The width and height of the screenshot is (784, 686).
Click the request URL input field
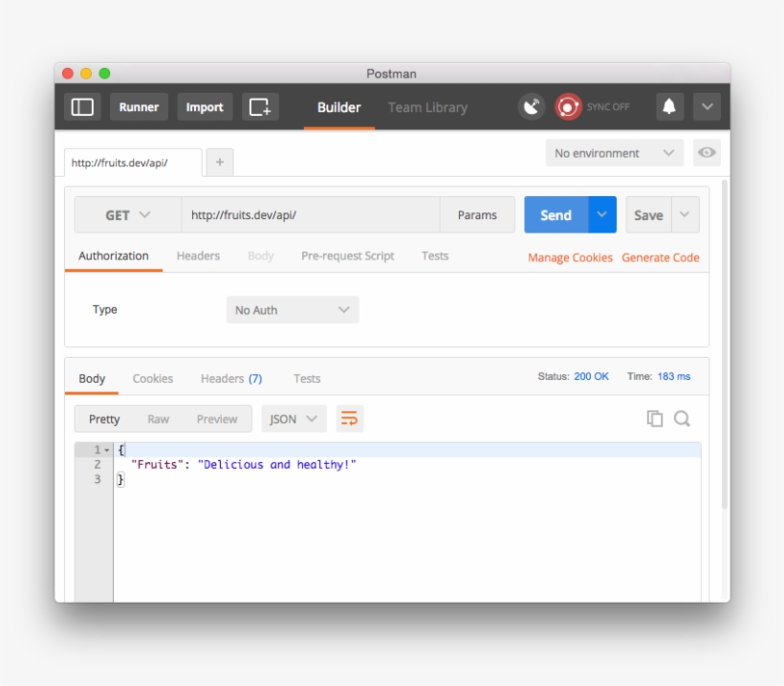point(311,215)
